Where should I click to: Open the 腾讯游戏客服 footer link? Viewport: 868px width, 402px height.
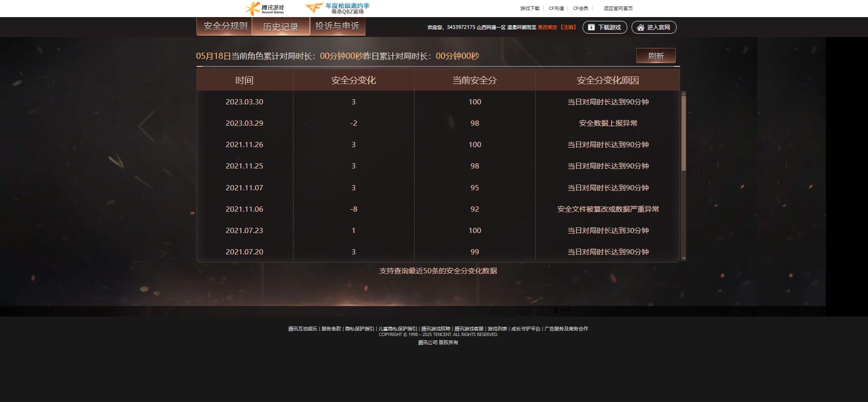coord(469,329)
